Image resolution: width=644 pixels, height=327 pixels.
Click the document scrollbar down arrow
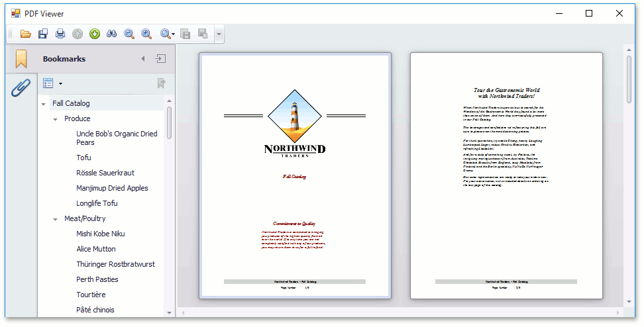tap(629, 303)
